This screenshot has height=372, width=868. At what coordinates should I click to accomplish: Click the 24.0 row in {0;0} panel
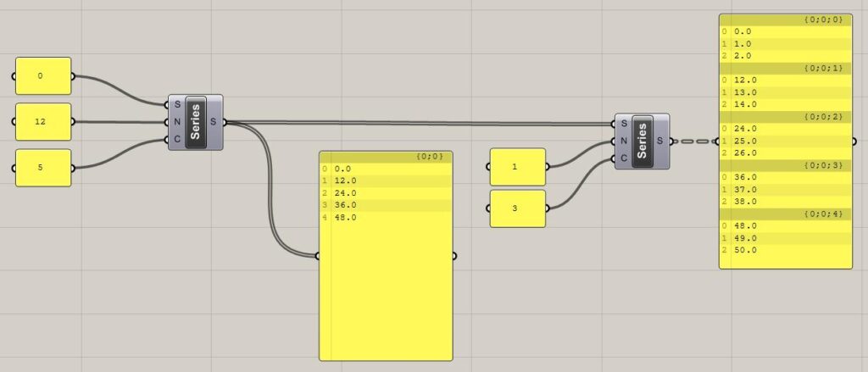pos(386,193)
